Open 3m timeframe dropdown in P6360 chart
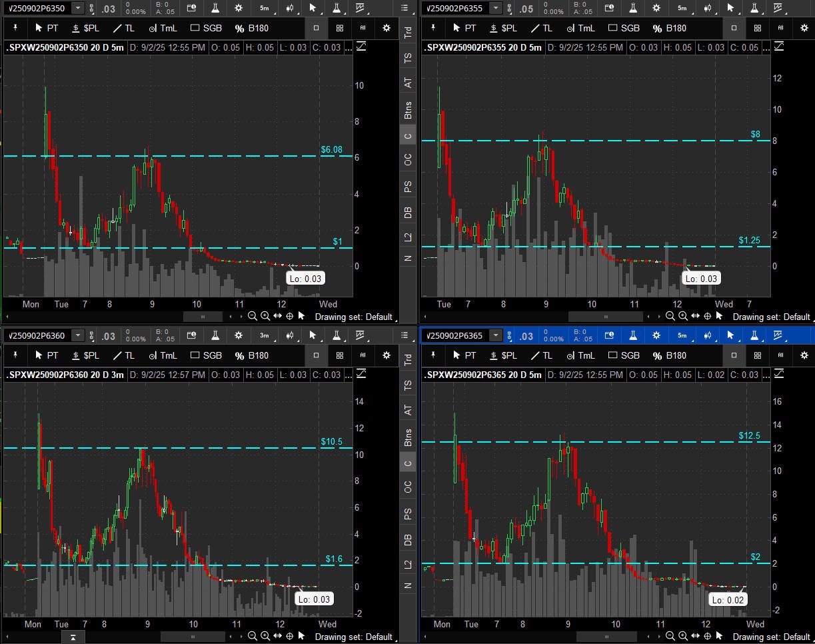The image size is (815, 644). [x=265, y=335]
